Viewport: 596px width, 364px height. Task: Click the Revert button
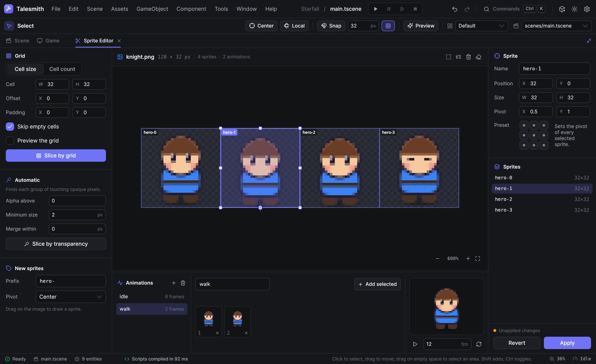517,343
